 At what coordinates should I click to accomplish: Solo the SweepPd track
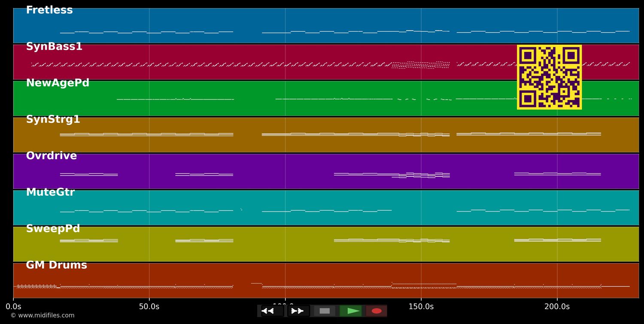pos(52,228)
